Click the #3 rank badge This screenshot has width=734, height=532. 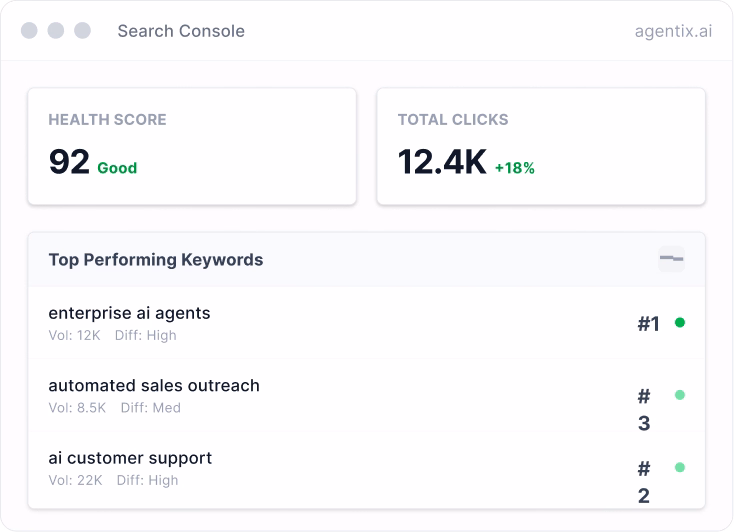point(644,410)
